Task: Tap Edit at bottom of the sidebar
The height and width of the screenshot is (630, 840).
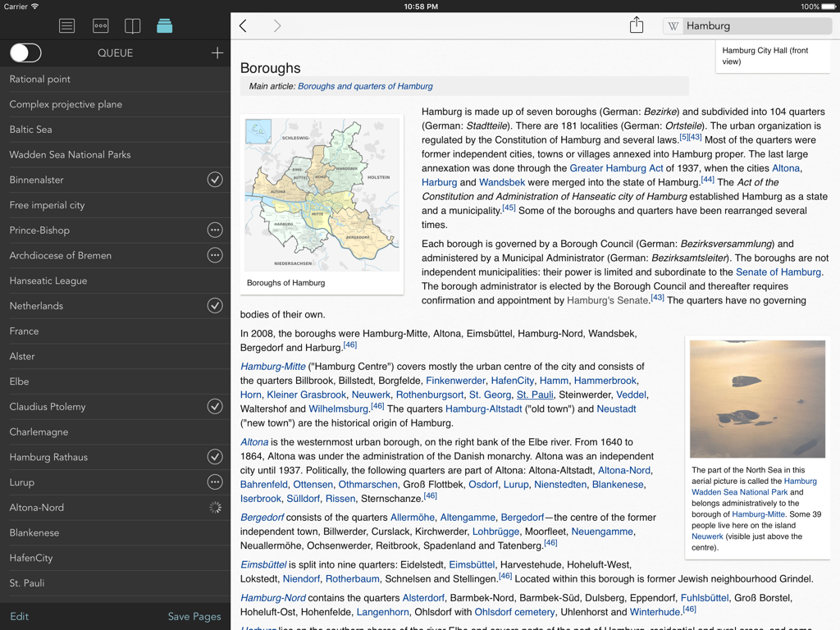Action: [21, 616]
